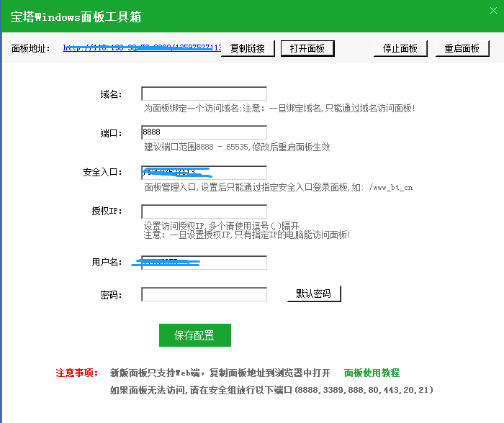
Task: Save settings with 保存配置 button
Action: tap(195, 335)
